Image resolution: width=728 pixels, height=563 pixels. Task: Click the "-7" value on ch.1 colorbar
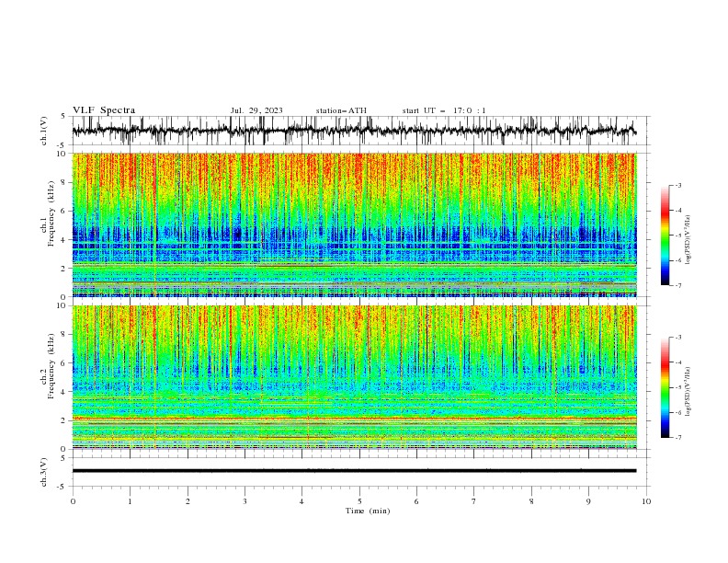(677, 285)
